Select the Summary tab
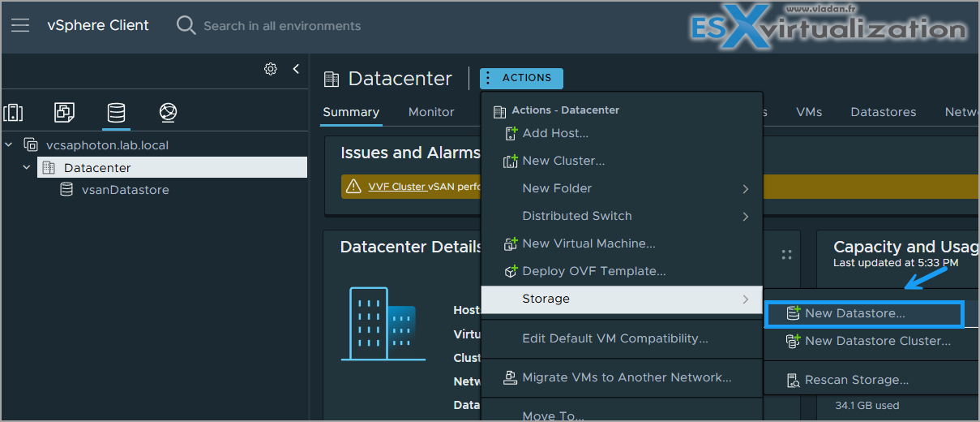Screen dimensions: 980x422 pyautogui.click(x=351, y=112)
